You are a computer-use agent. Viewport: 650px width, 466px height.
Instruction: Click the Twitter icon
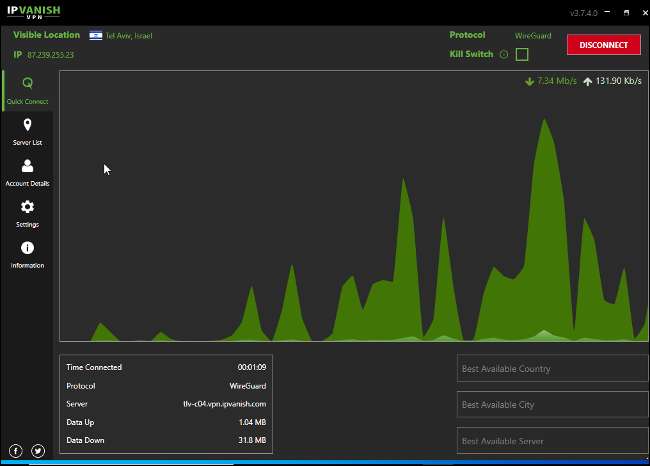pos(38,451)
